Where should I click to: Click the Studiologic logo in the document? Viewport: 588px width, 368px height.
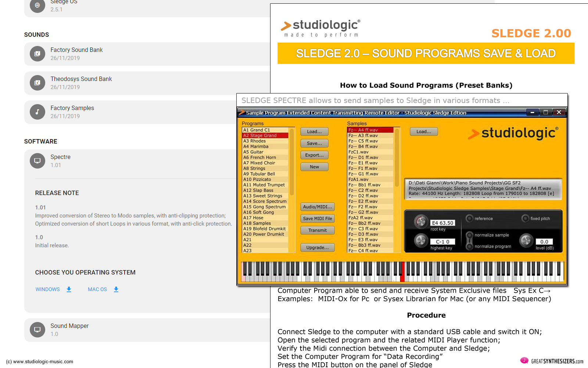320,28
